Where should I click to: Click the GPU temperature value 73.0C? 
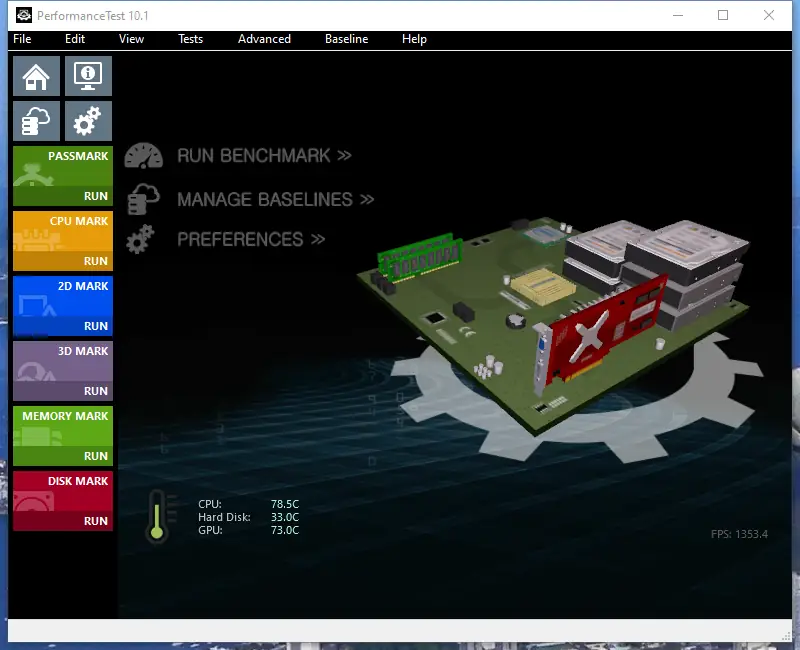pos(285,530)
